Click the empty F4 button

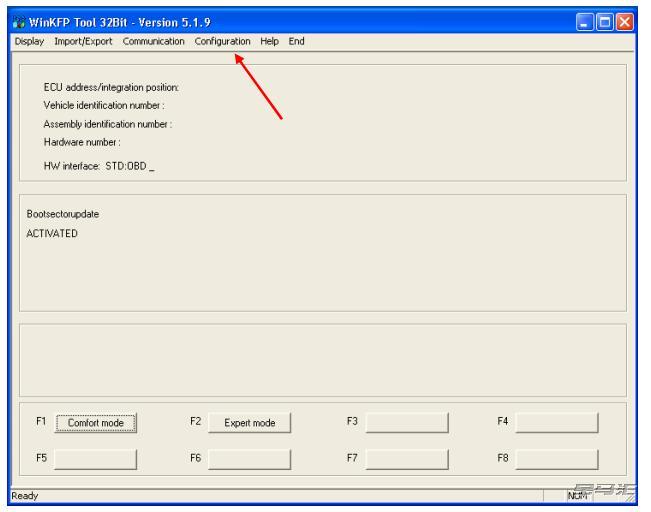557,423
